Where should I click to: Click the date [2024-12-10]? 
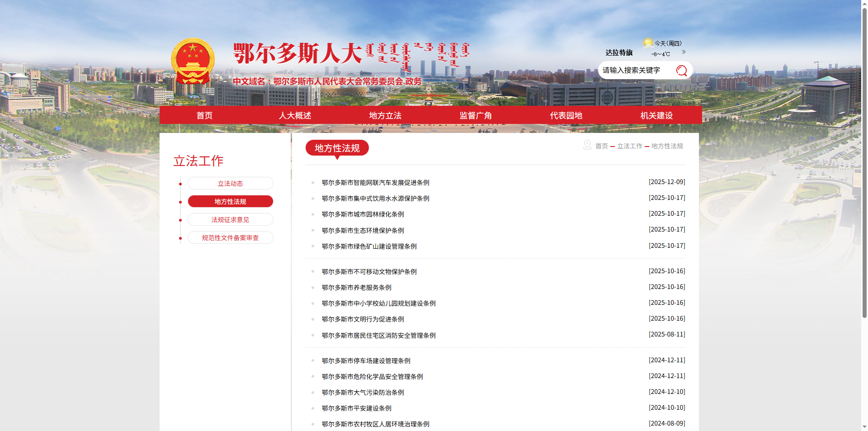click(667, 392)
